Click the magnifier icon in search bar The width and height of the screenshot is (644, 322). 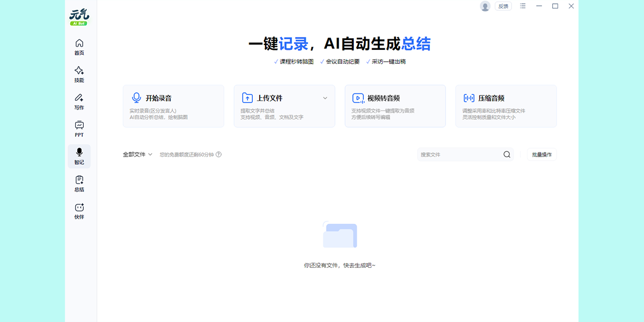[x=506, y=155]
